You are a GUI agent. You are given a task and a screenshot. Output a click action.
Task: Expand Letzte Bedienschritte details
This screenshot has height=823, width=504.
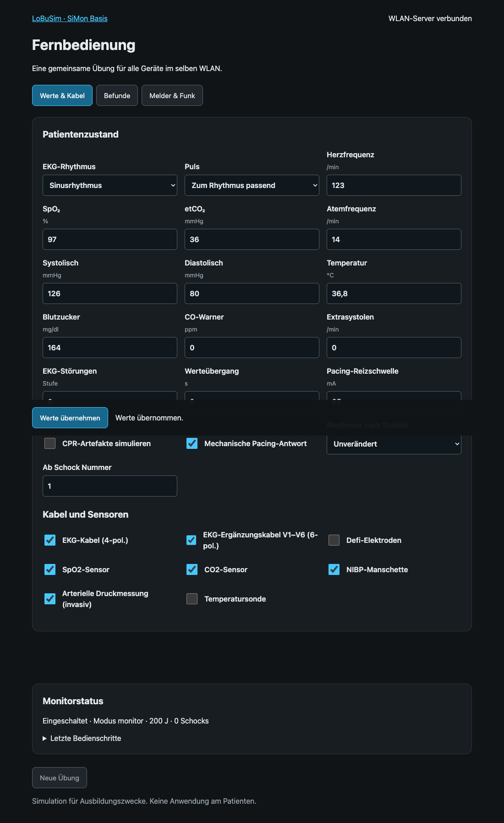82,738
